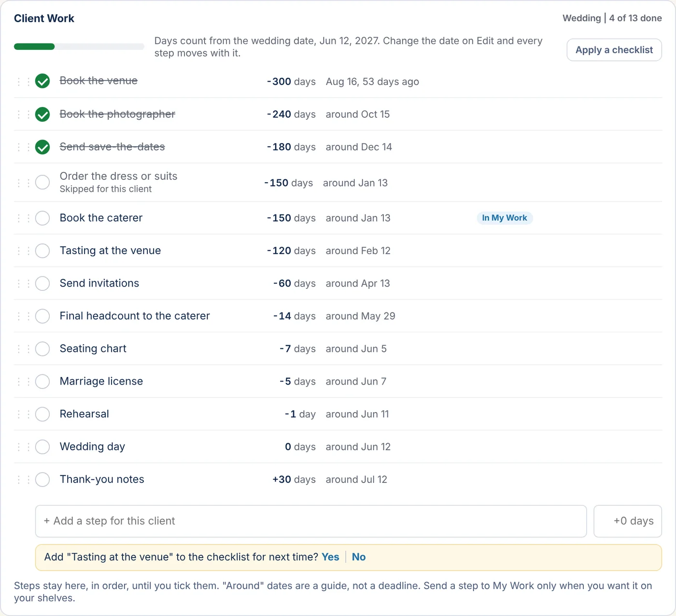Grab the Seating chart drag handle
This screenshot has height=616, width=676.
click(24, 349)
